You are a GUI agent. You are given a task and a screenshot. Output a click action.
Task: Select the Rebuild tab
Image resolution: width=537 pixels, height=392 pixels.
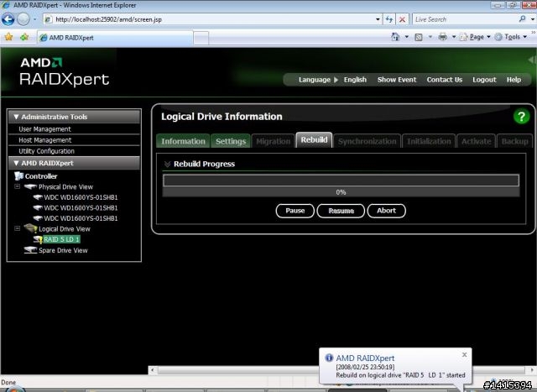click(314, 140)
